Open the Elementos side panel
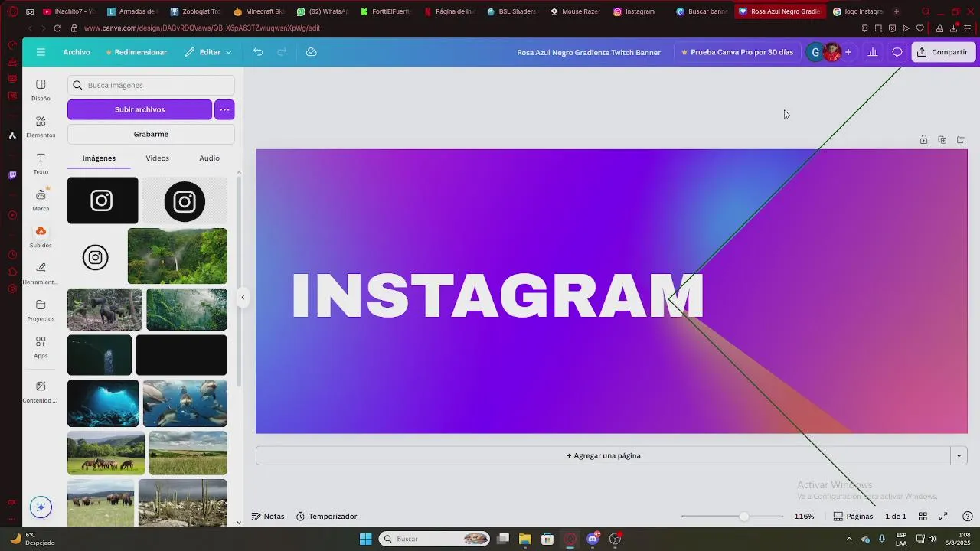 (41, 126)
